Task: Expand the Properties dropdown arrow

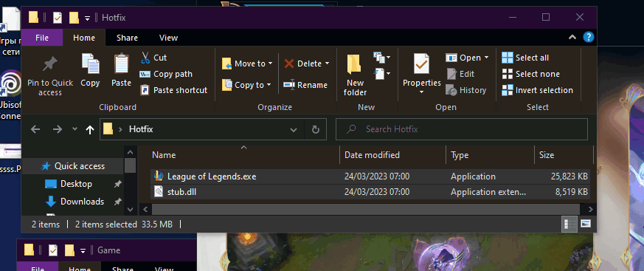Action: (422, 92)
